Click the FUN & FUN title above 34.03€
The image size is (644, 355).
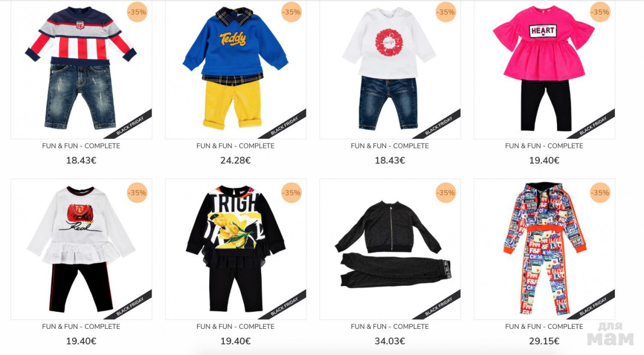pos(390,326)
